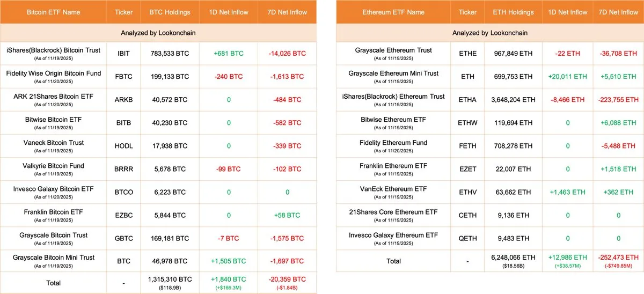Click the Bitcoin ETF Name column header
The image size is (644, 294).
pos(53,12)
